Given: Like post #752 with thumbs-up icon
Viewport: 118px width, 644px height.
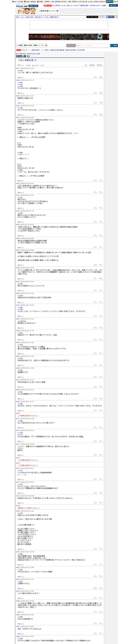Looking at the screenshot, I should tap(95, 192).
